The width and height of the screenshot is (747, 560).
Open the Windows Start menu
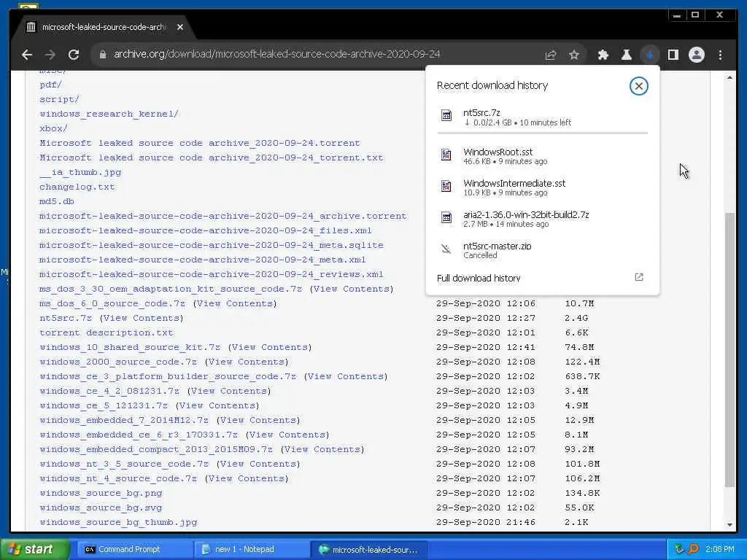tap(34, 549)
